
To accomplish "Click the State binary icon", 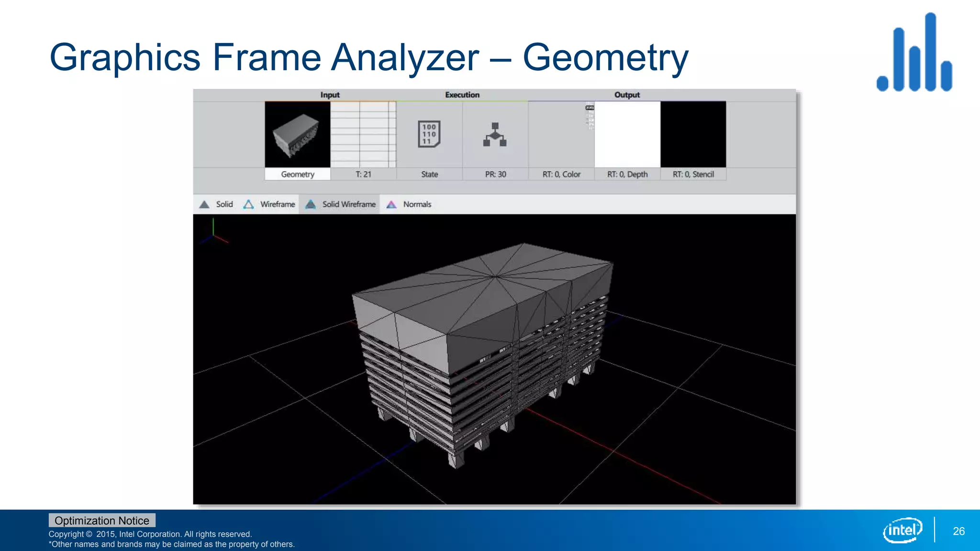I will point(429,134).
